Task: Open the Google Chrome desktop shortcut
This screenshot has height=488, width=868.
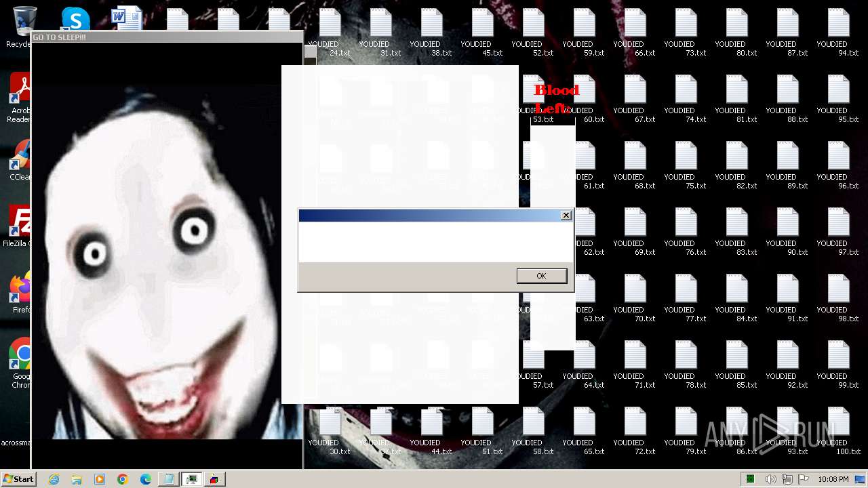Action: tap(20, 363)
